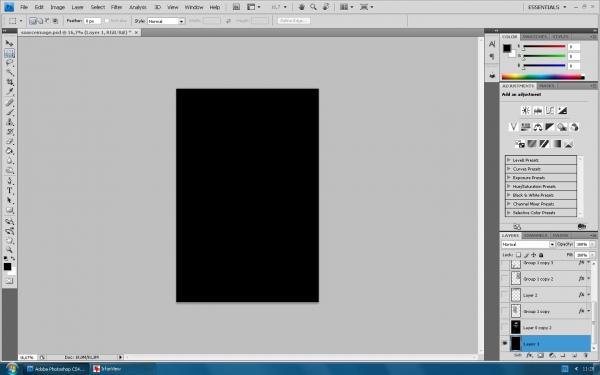600x375 pixels.
Task: Select the Hand tool in the toolbox
Action: coord(10,241)
